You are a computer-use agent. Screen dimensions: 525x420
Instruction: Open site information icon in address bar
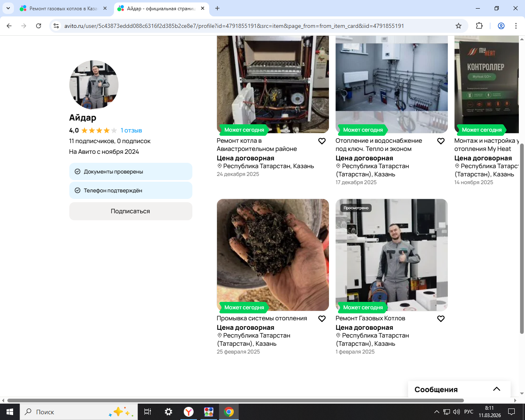pos(56,26)
